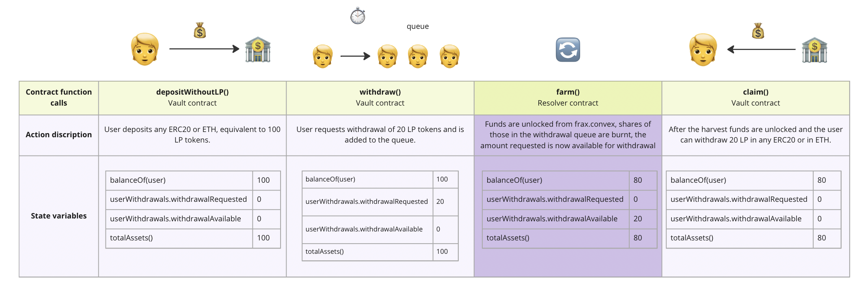Click the 'State variables' row label
The image size is (868, 294).
click(59, 216)
